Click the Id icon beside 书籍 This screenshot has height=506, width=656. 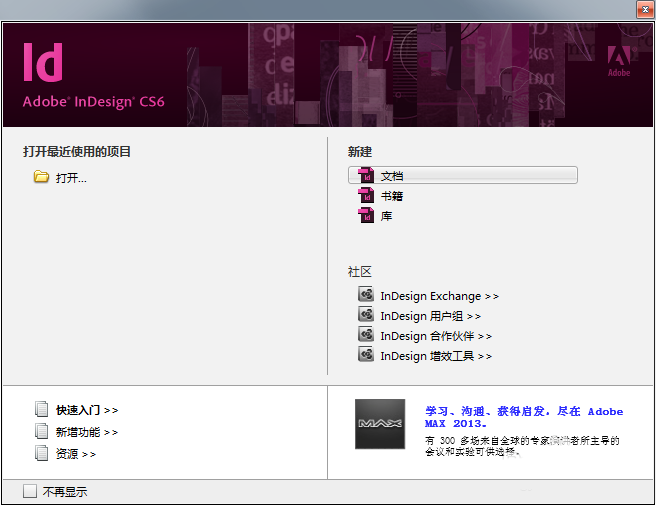366,195
